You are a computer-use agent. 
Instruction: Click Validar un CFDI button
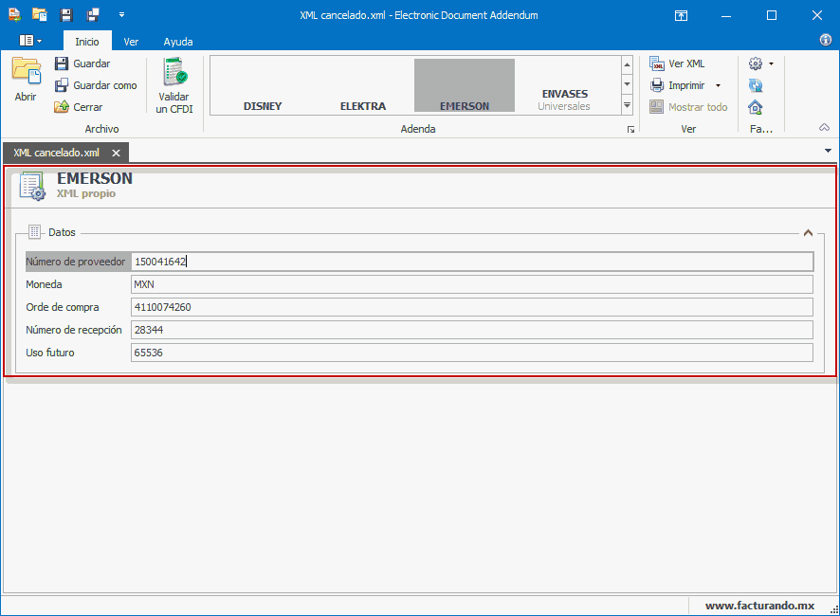coord(174,85)
